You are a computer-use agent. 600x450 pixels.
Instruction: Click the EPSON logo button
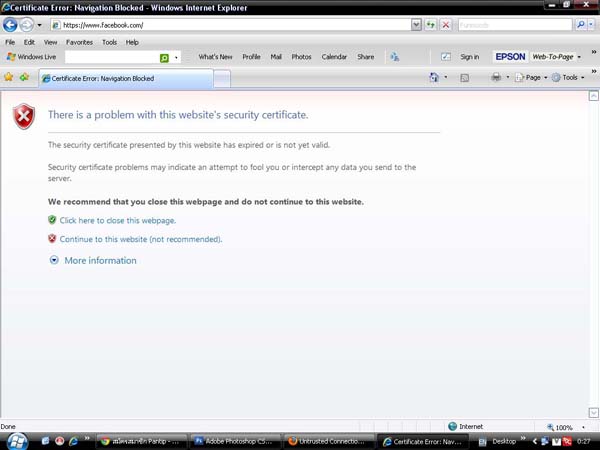510,57
